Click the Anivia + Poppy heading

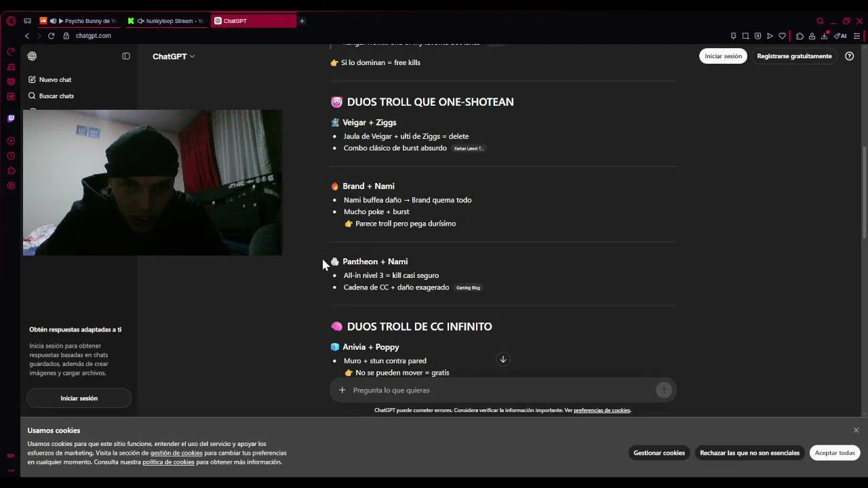tap(370, 347)
